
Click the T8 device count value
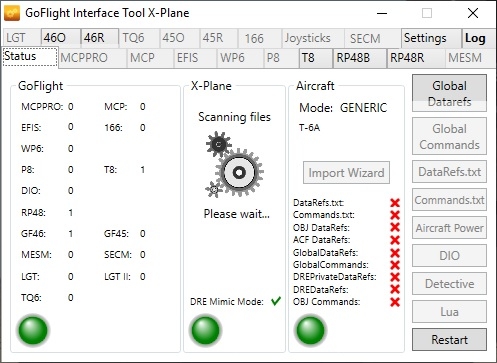(143, 170)
